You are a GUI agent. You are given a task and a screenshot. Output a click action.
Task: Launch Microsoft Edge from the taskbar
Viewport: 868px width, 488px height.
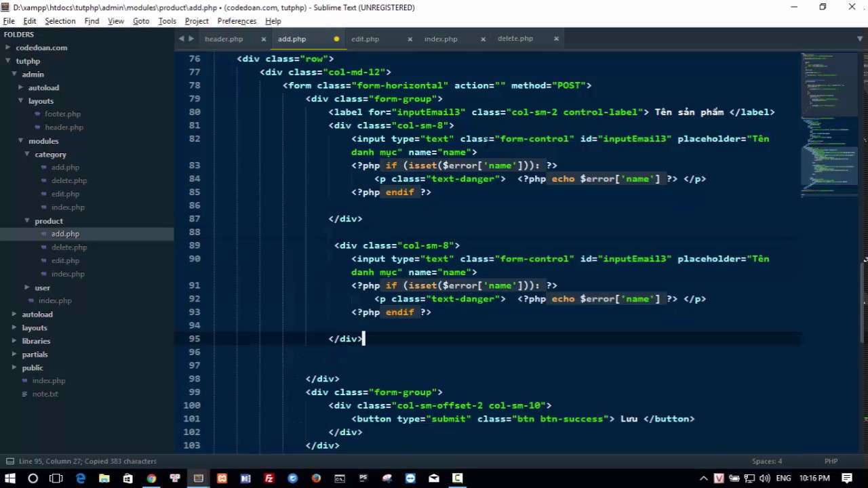click(81, 479)
